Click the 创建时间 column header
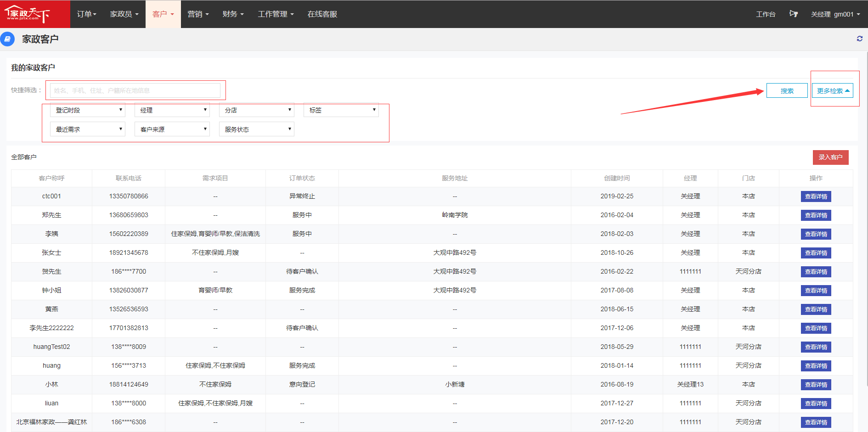The height and width of the screenshot is (432, 868). click(x=617, y=178)
